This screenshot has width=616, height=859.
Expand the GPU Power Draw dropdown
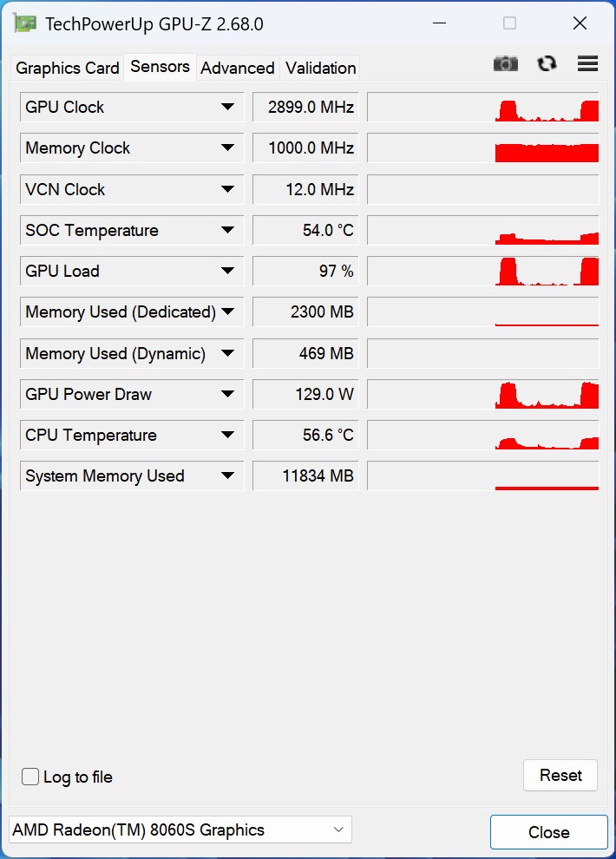pyautogui.click(x=227, y=394)
